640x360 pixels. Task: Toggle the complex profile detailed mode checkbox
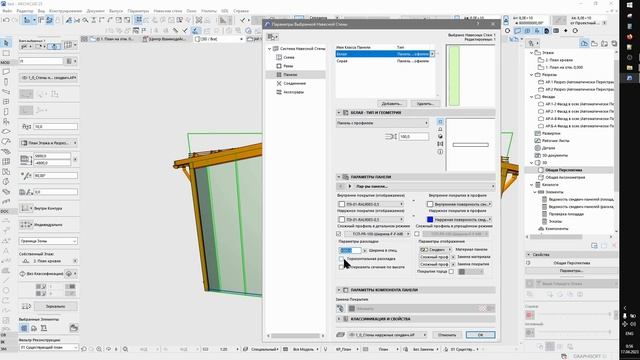click(339, 234)
